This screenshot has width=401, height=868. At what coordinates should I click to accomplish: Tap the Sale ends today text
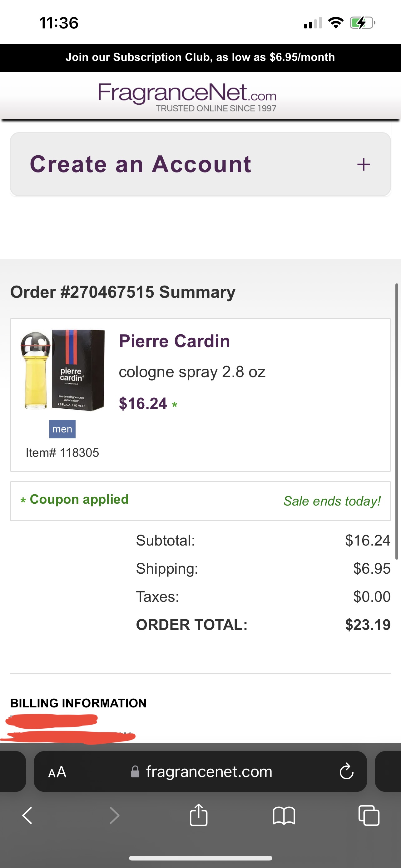click(x=332, y=501)
